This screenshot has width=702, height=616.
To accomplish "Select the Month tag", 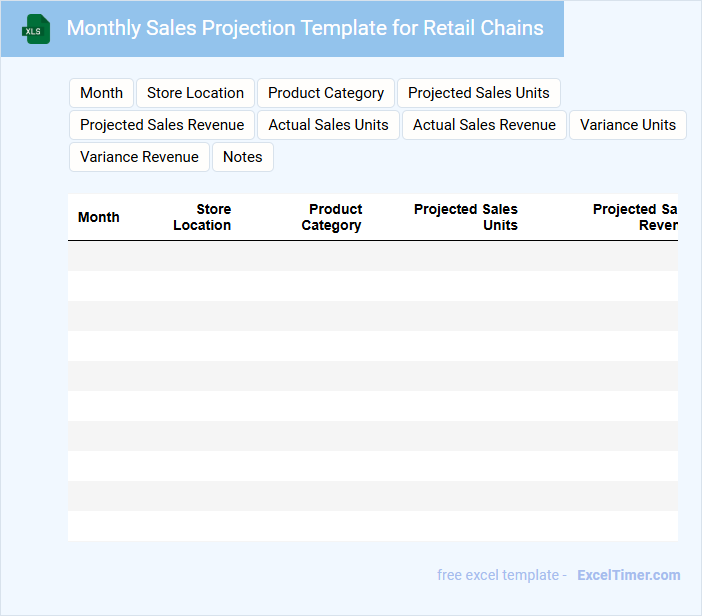I will pos(101,93).
